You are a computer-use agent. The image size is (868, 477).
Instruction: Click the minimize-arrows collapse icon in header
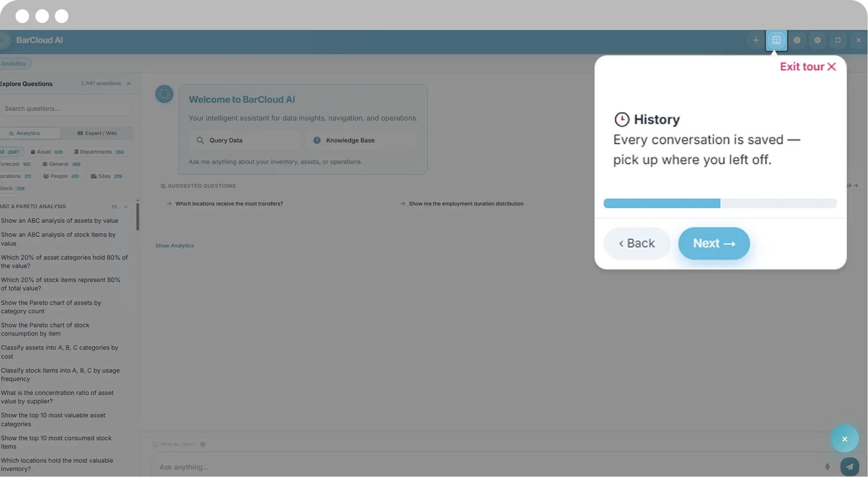838,40
